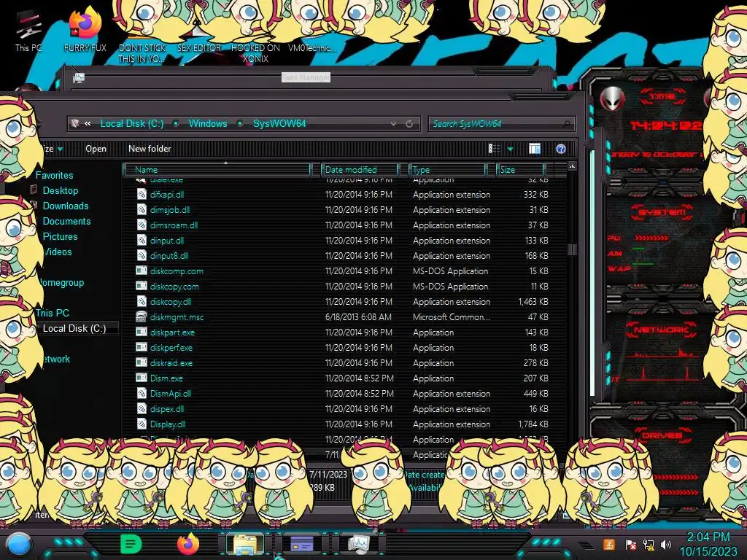
Task: Expand previous locations double chevron
Action: tap(88, 124)
